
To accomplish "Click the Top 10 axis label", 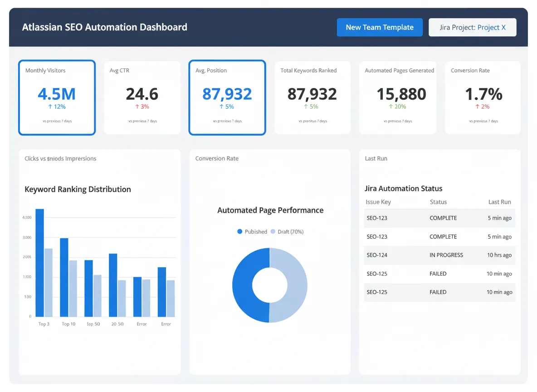I will pos(68,324).
